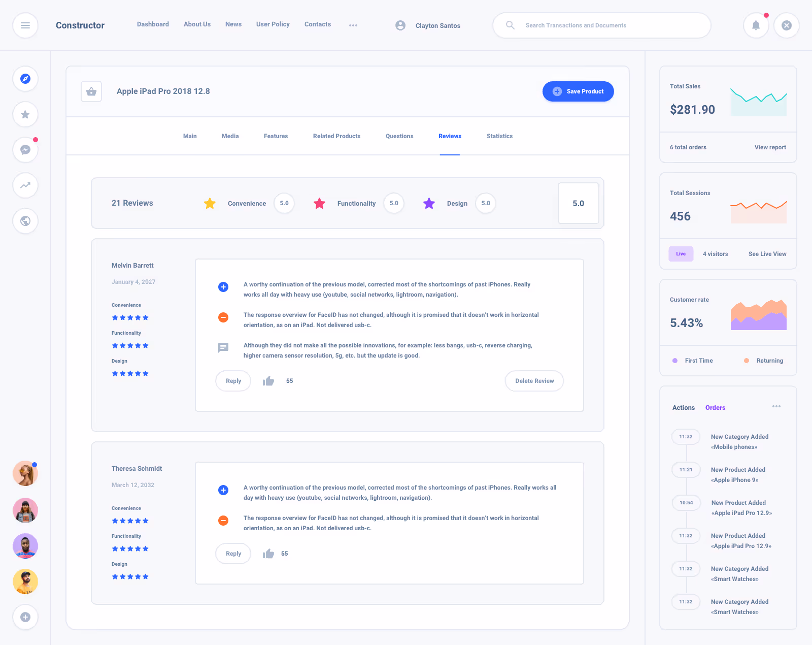Select the globe sidebar icon
This screenshot has width=812, height=645.
tap(25, 221)
